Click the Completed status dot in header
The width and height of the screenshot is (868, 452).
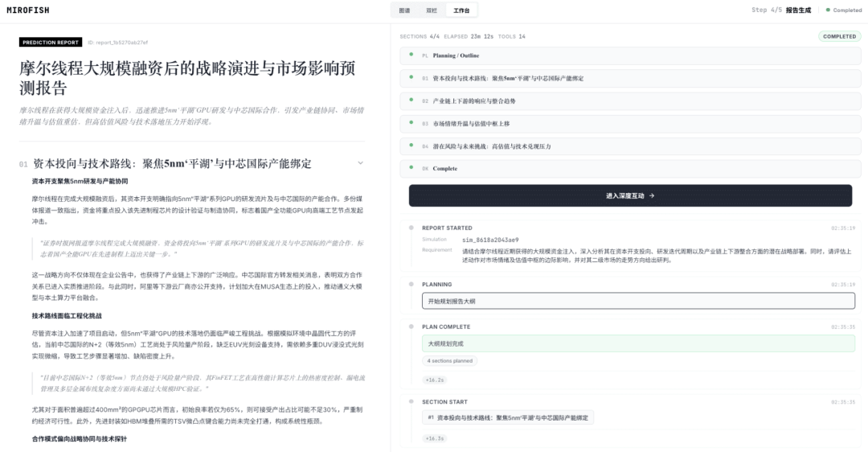pos(827,10)
